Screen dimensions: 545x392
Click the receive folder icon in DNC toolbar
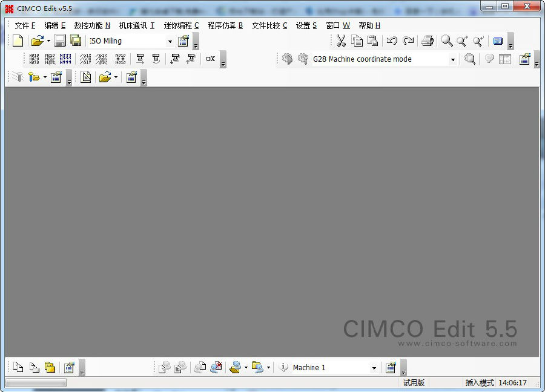click(257, 367)
